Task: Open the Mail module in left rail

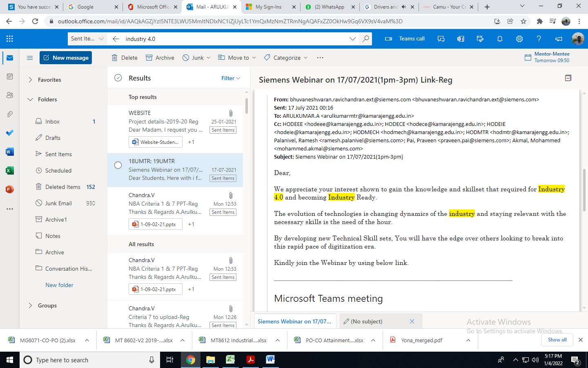Action: [10, 58]
